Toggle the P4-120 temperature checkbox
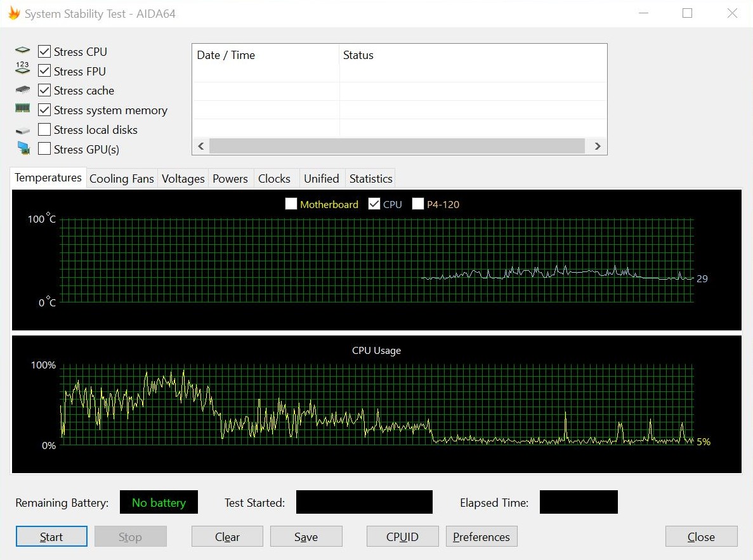Screen dimensions: 753x560 tap(418, 204)
